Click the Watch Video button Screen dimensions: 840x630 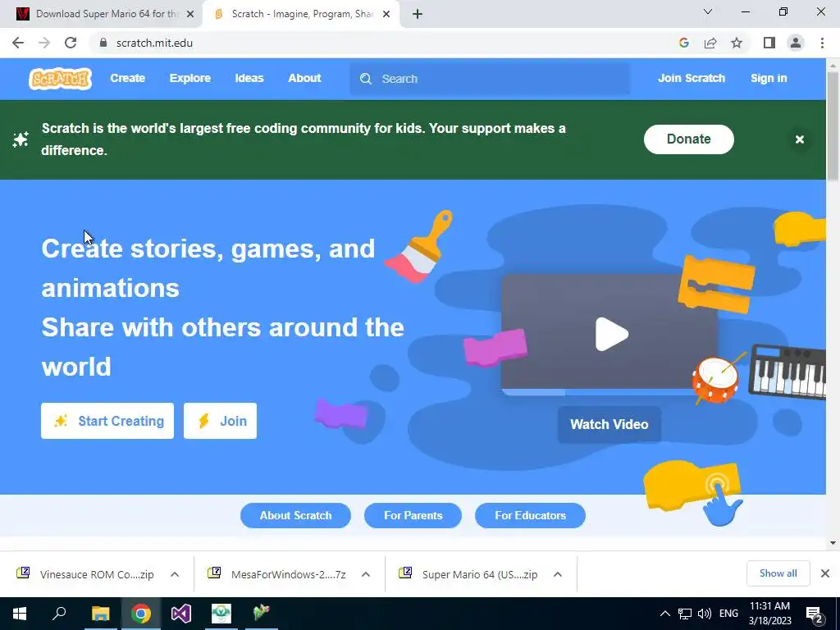coord(609,424)
